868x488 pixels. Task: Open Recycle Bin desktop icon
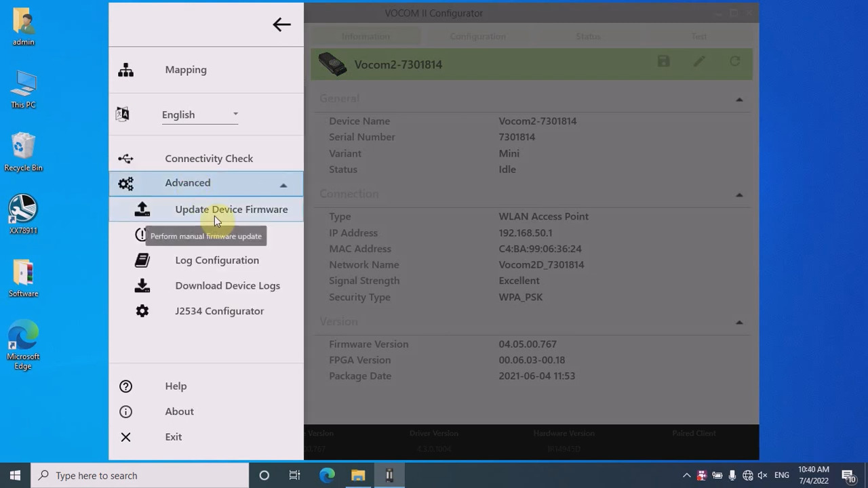tap(23, 152)
